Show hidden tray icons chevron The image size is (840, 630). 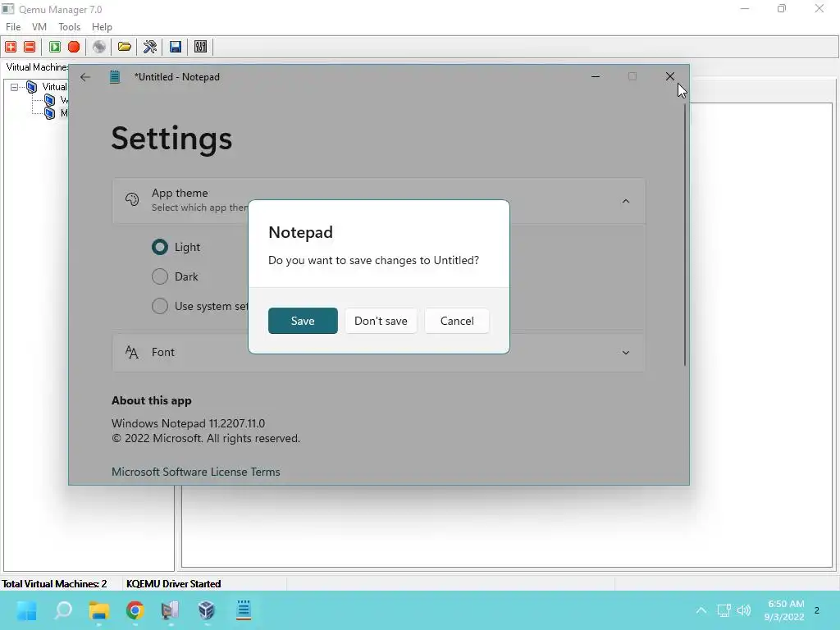pos(701,610)
